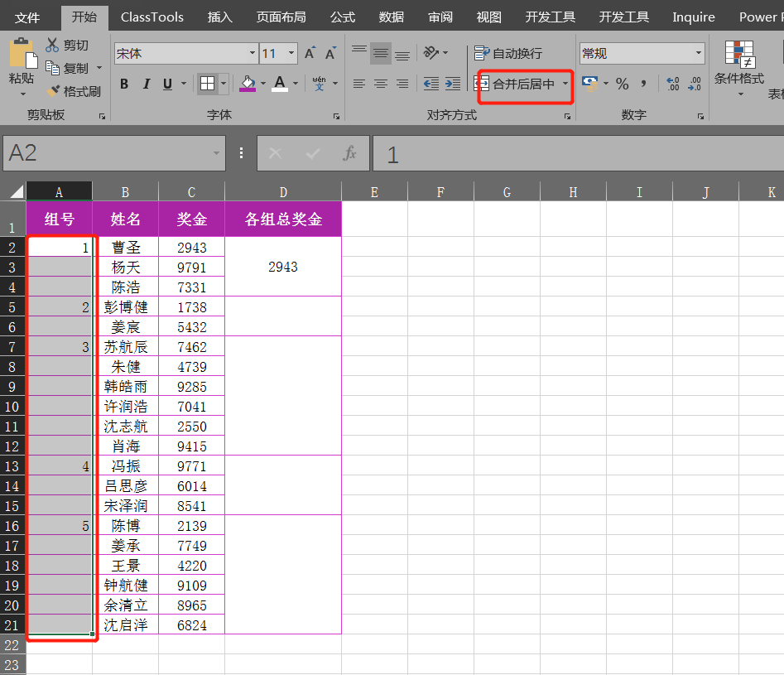
Task: Click the formula bar cancel X icon
Action: pyautogui.click(x=275, y=153)
